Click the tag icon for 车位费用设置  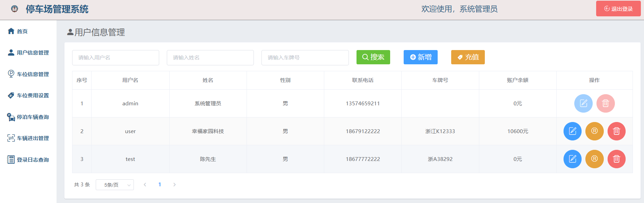pos(11,95)
